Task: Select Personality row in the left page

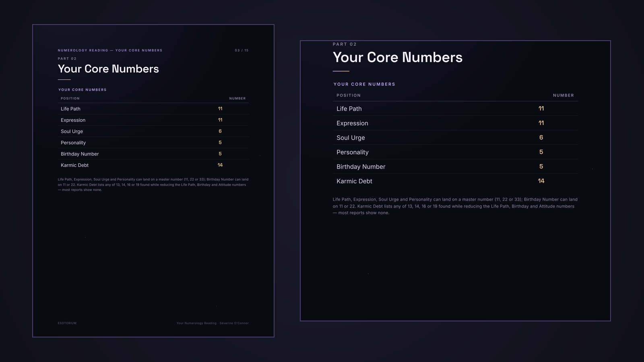Action: [153, 142]
